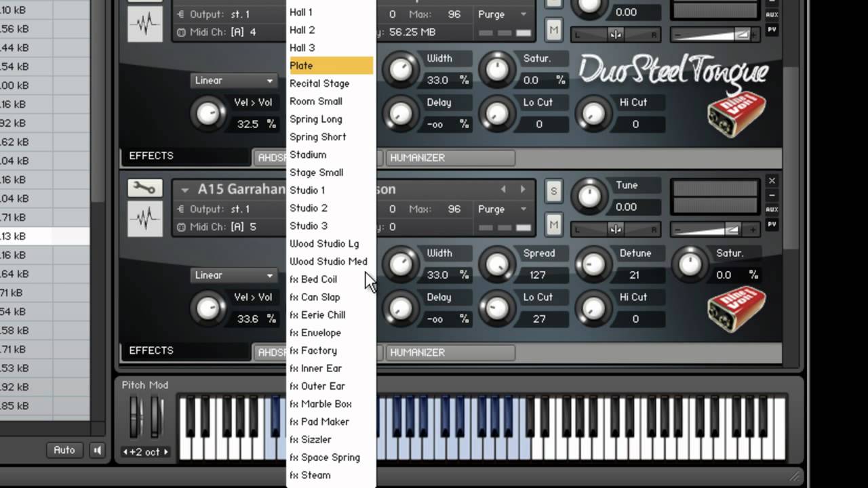
Task: Solo the A15 Garrahan instrument with S
Action: pyautogui.click(x=553, y=191)
